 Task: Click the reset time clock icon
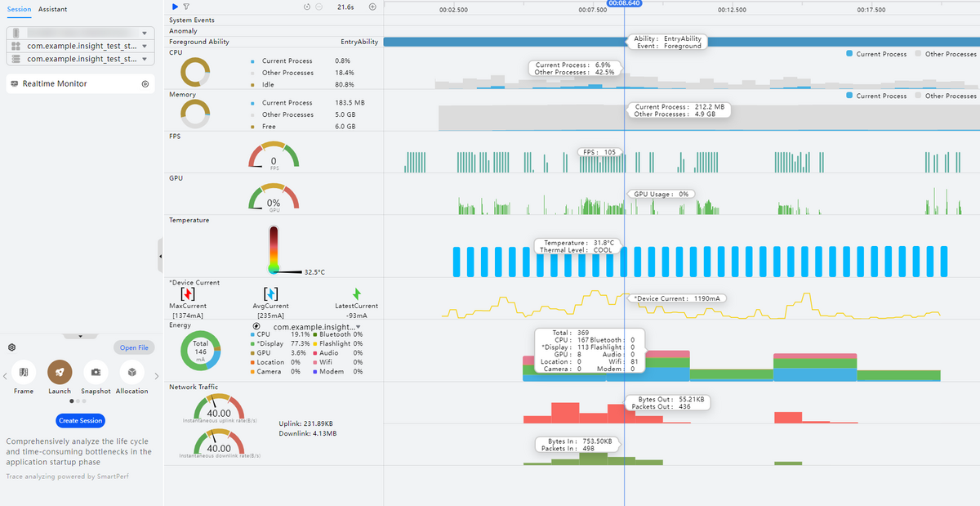click(x=307, y=7)
